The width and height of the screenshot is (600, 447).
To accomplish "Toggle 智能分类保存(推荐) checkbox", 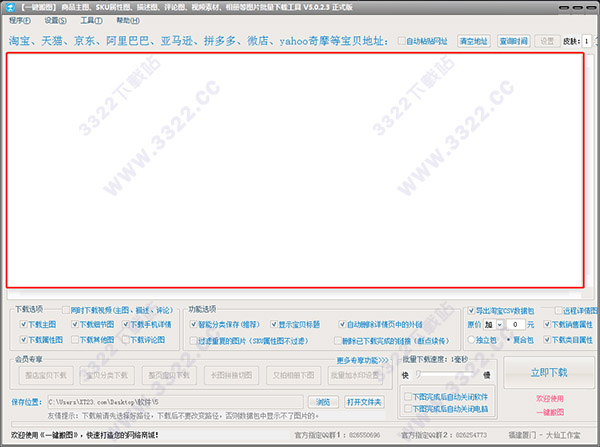I will [x=194, y=325].
